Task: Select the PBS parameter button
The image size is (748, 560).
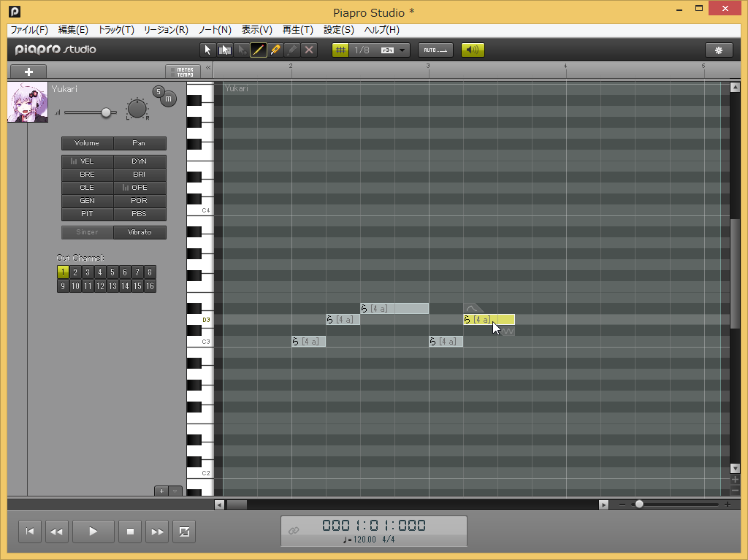Action: point(140,214)
